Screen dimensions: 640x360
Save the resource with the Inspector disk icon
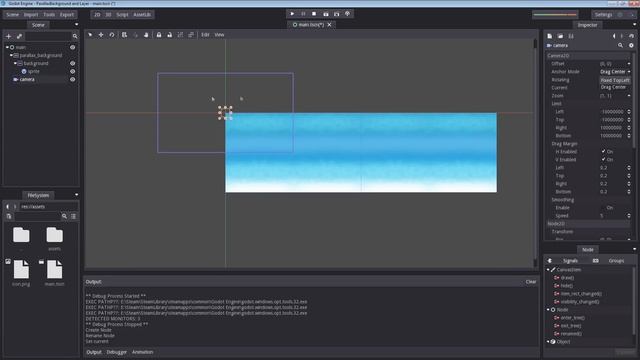(x=571, y=36)
